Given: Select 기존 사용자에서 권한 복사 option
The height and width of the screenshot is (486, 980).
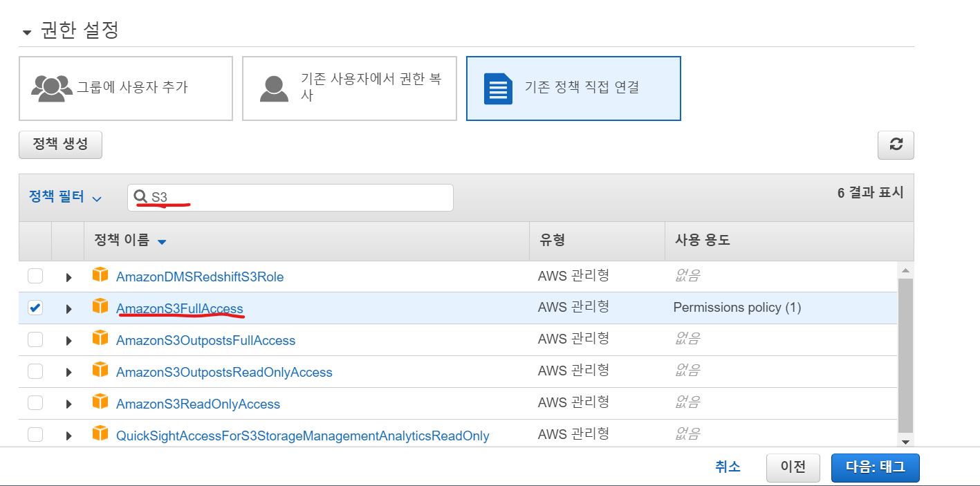Looking at the screenshot, I should pos(349,88).
